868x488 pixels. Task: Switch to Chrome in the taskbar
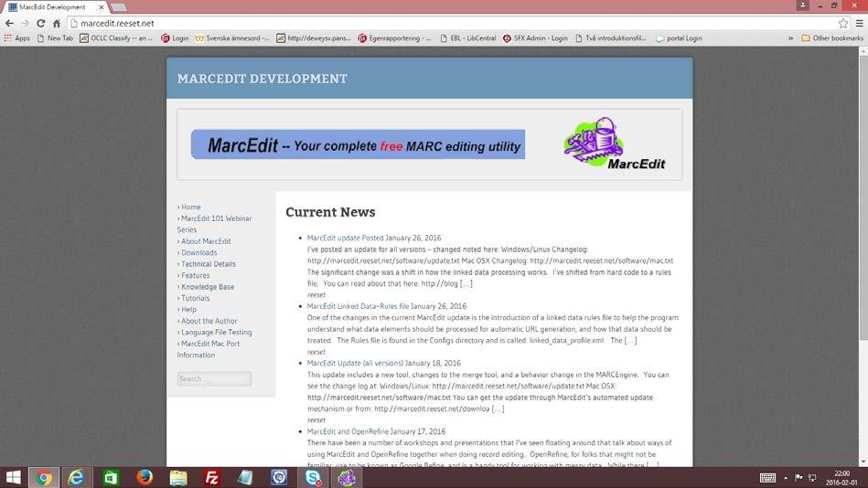44,477
